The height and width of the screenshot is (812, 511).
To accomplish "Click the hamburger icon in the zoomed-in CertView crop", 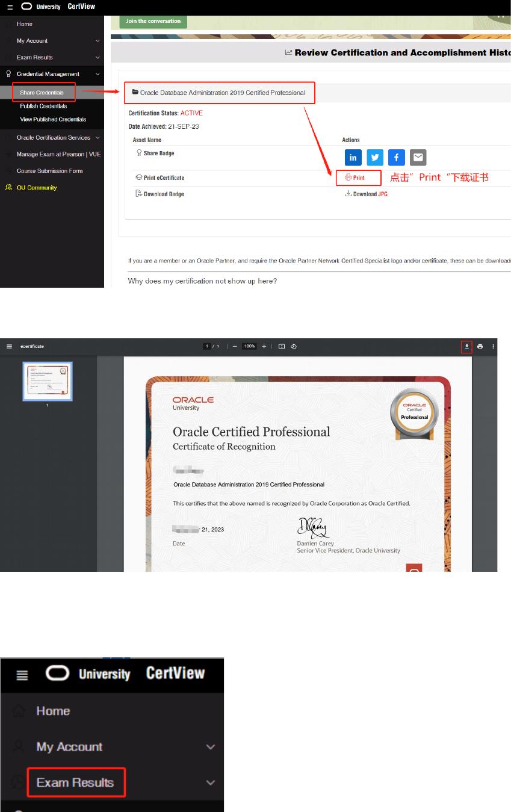I will point(22,675).
